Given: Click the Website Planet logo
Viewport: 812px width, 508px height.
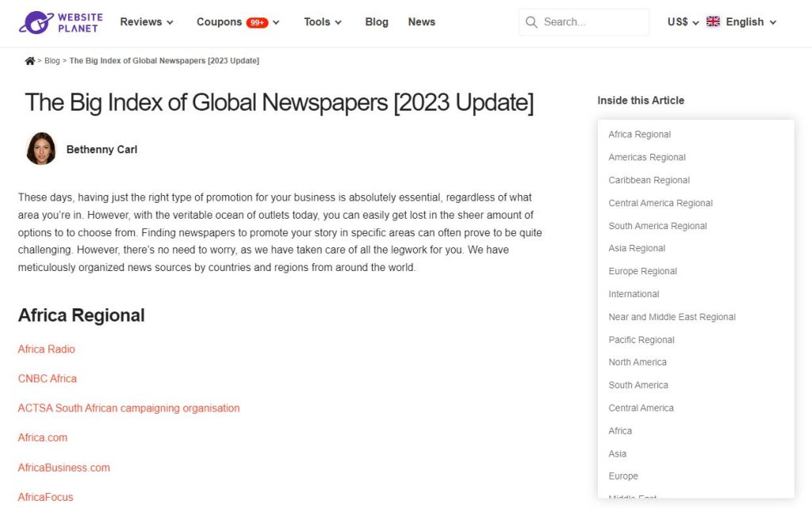Looking at the screenshot, I should (x=59, y=22).
